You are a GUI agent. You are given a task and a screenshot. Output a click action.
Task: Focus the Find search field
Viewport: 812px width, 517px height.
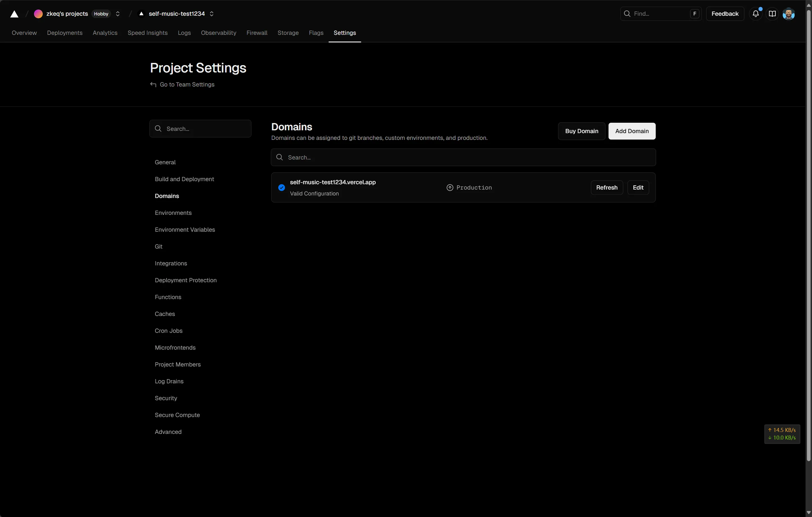pyautogui.click(x=661, y=14)
